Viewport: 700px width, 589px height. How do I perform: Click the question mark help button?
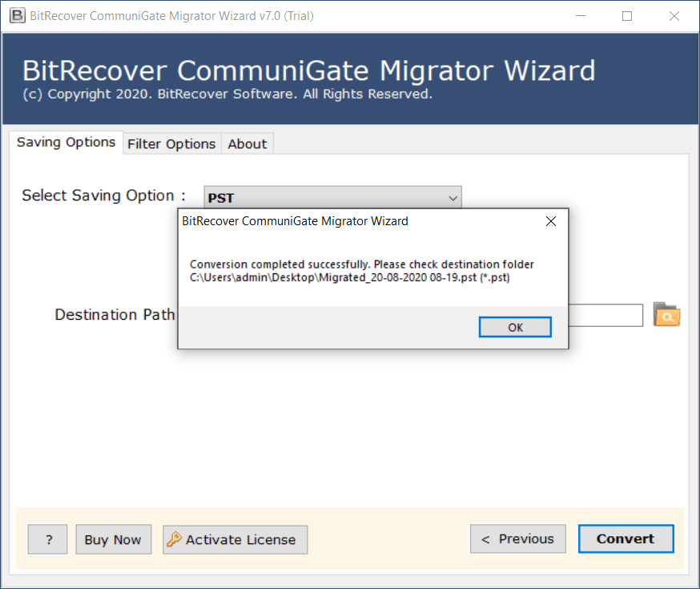[x=48, y=539]
